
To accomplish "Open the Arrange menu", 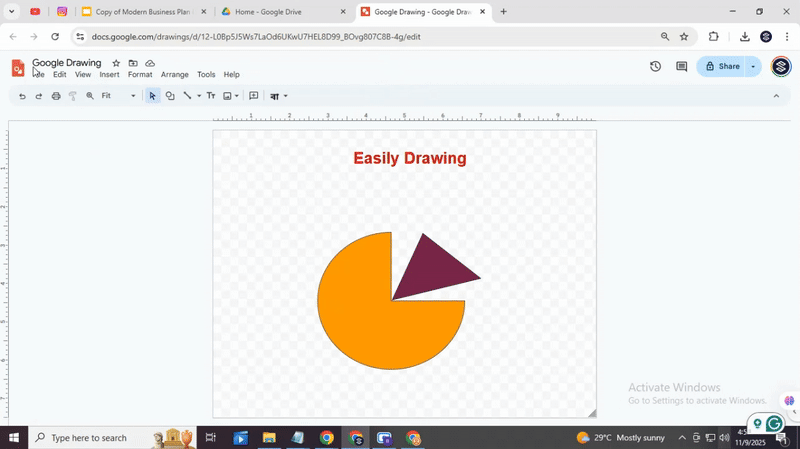I will [x=174, y=75].
